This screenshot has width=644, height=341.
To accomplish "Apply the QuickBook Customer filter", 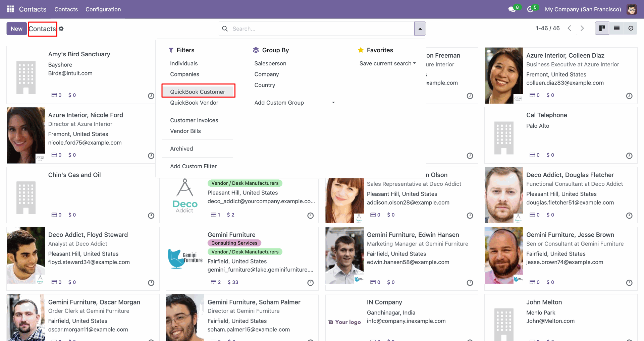I will 198,92.
